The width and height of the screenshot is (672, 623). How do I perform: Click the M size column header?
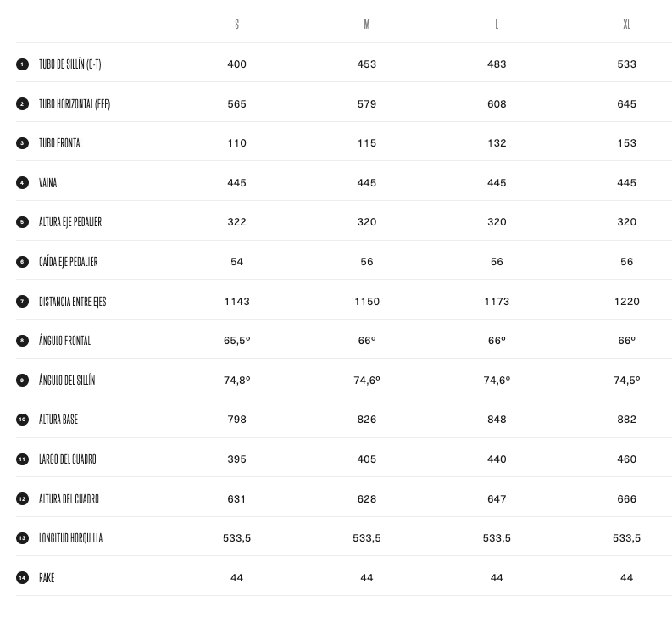(x=367, y=25)
